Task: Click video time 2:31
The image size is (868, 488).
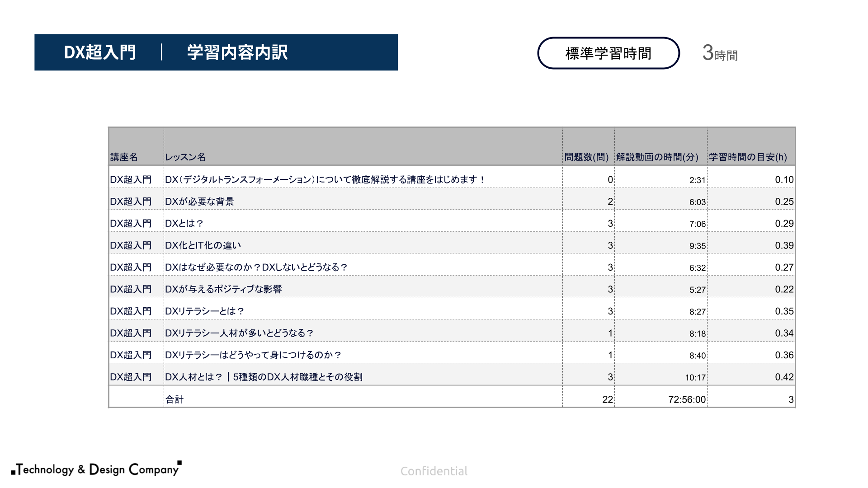Action: click(x=698, y=180)
